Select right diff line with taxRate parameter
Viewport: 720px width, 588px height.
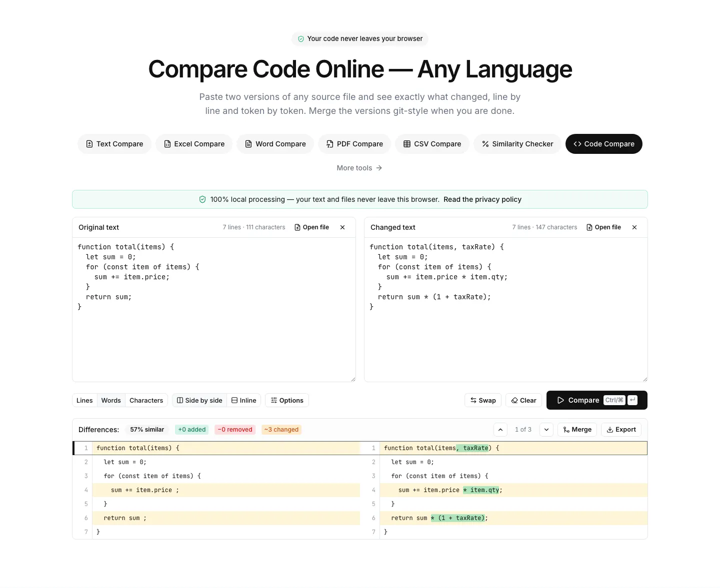(x=504, y=448)
